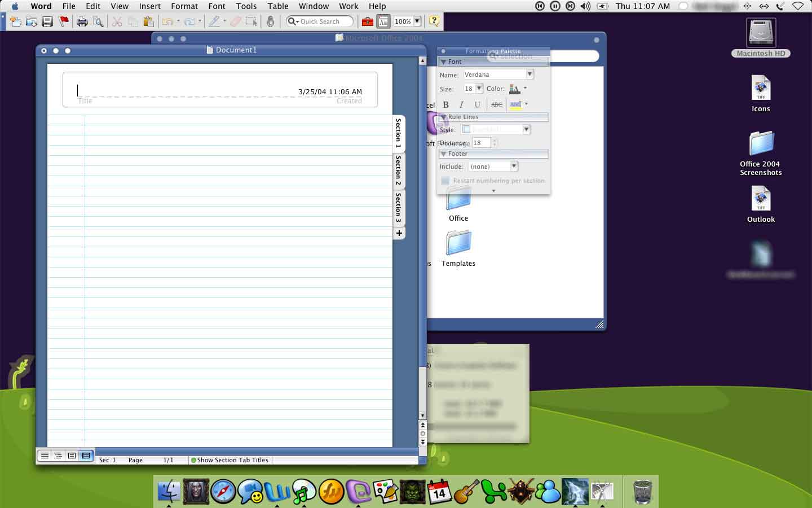Open the Trash in the Dock
812x508 pixels.
pos(643,491)
